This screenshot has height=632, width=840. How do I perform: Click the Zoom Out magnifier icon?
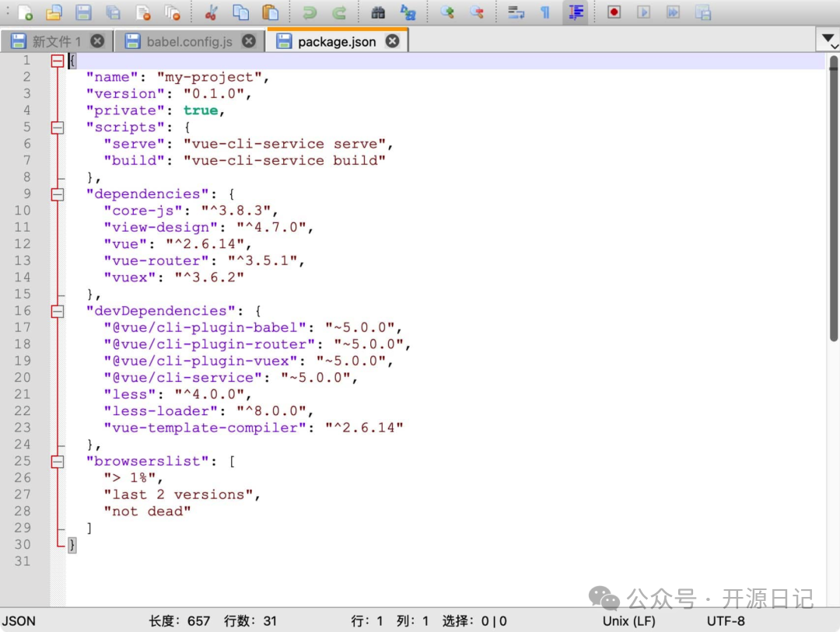pyautogui.click(x=476, y=12)
